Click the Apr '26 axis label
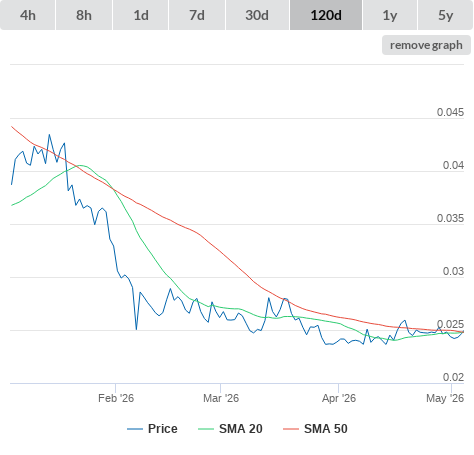Image resolution: width=474 pixels, height=455 pixels. pyautogui.click(x=339, y=398)
